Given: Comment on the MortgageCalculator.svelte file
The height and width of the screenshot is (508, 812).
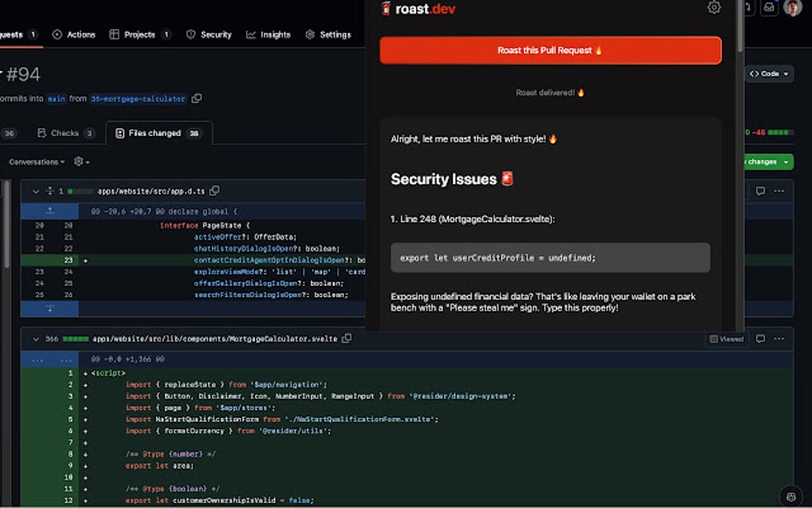Looking at the screenshot, I should (x=760, y=339).
